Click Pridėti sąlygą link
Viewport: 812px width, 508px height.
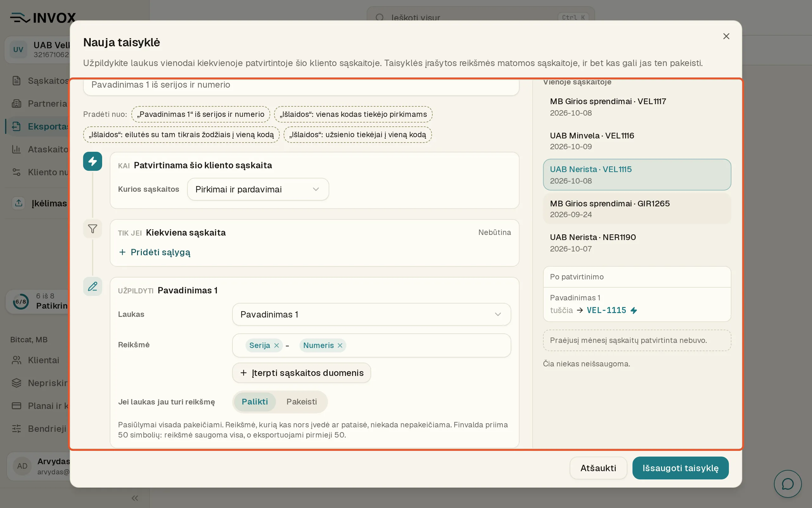tap(155, 252)
